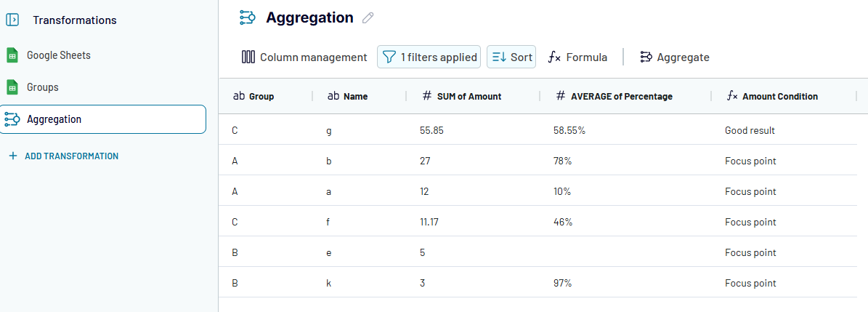
Task: Click the Google Sheets green spreadsheet icon
Action: (x=12, y=55)
